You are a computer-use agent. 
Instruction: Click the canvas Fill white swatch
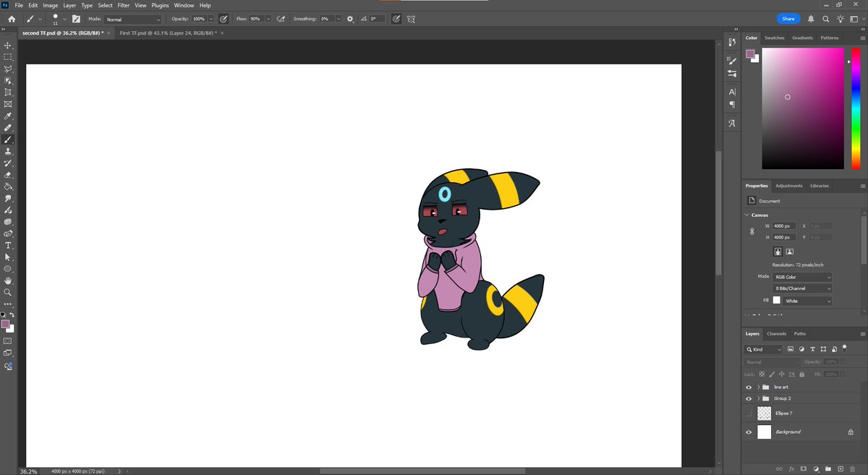point(777,301)
